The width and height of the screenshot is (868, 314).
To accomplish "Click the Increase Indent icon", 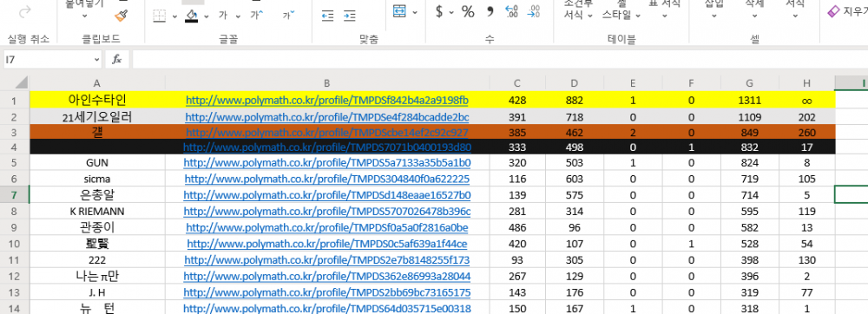I will 349,16.
